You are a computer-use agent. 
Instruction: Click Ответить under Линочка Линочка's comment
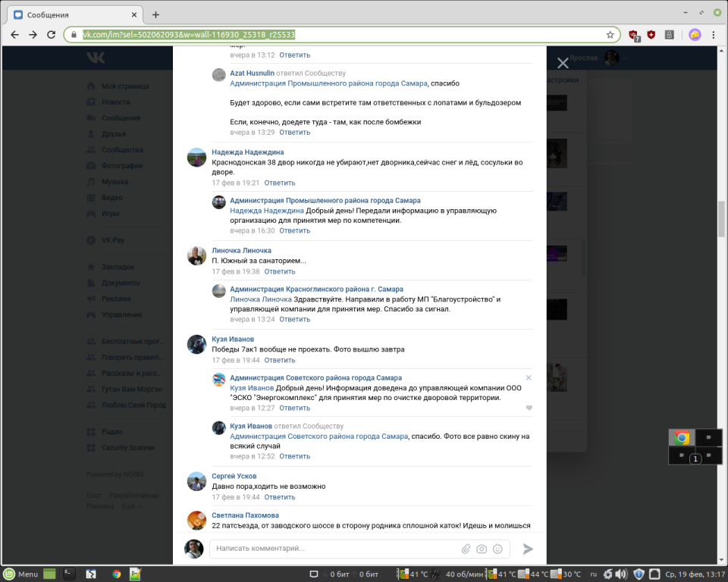(x=280, y=271)
